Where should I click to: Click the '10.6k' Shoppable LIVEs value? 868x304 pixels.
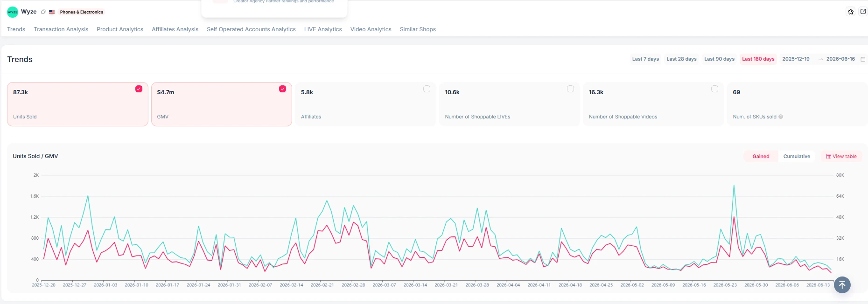pos(452,92)
